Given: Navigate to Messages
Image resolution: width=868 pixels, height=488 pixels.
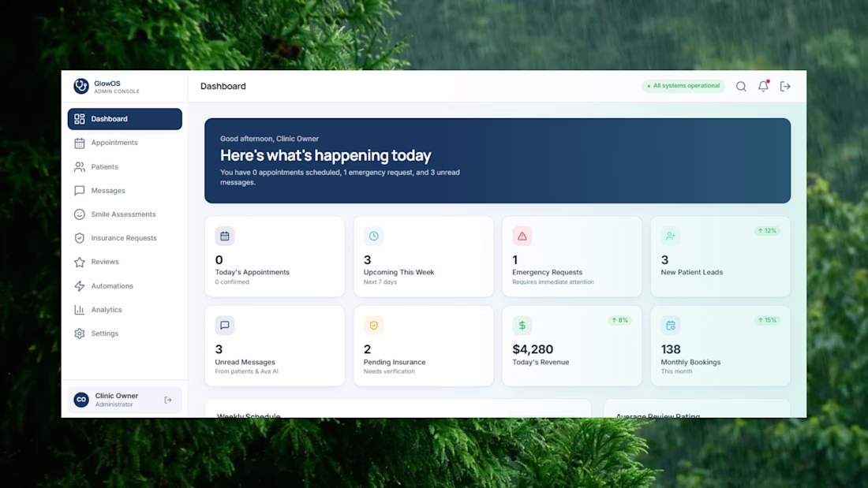Looking at the screenshot, I should (x=125, y=190).
